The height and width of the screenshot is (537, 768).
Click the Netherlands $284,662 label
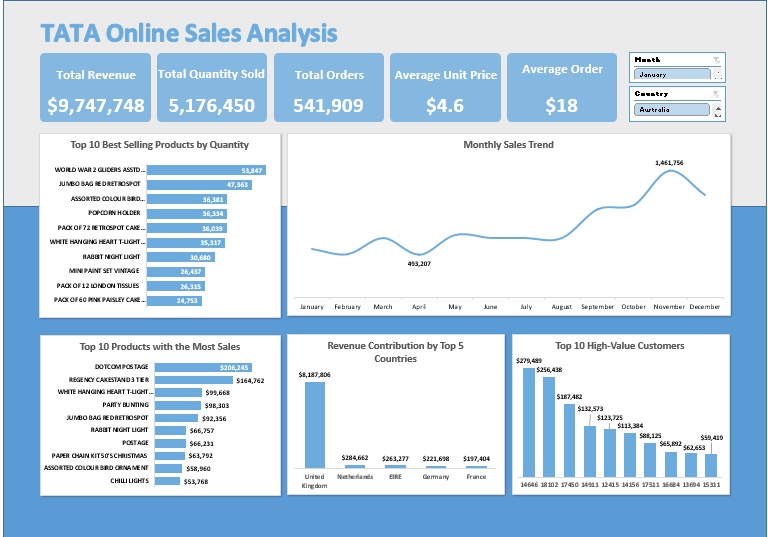[x=355, y=458]
